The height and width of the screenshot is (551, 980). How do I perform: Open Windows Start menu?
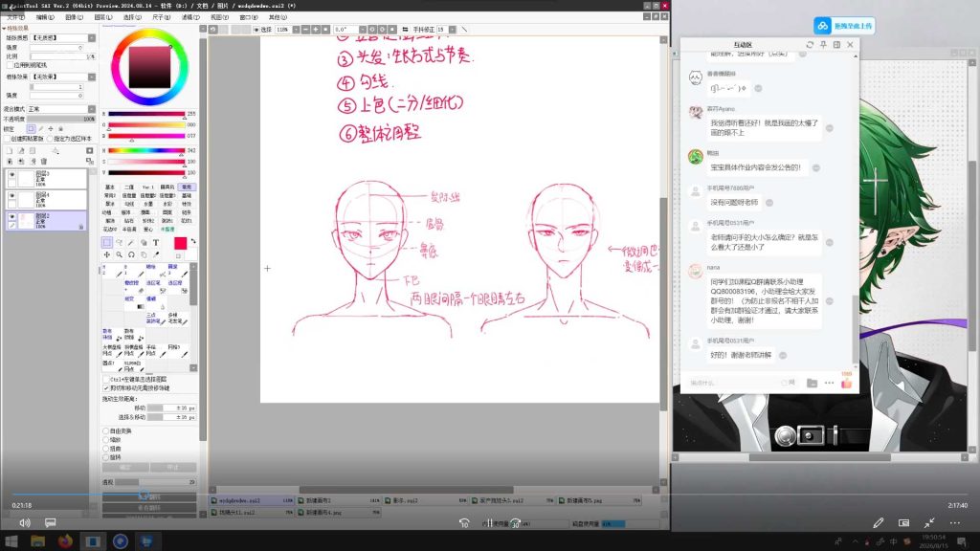coord(11,541)
